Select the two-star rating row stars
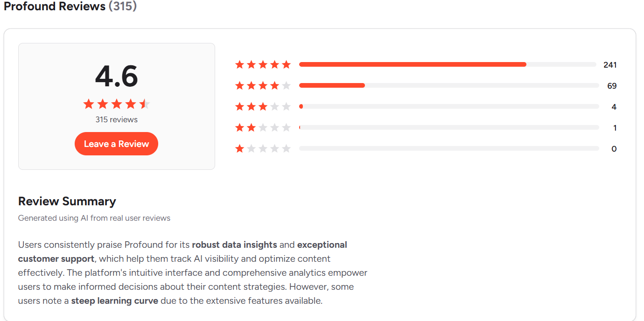644x321 pixels. [x=263, y=128]
